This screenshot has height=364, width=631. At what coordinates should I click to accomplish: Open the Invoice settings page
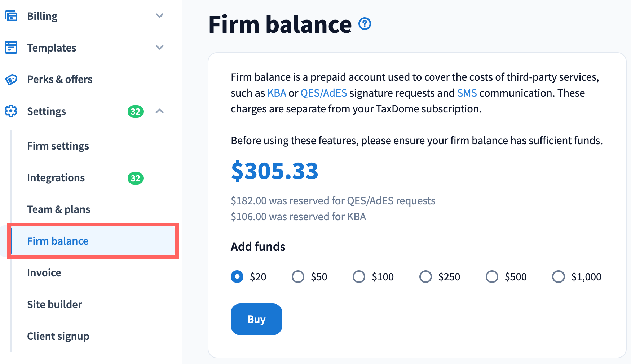point(44,273)
